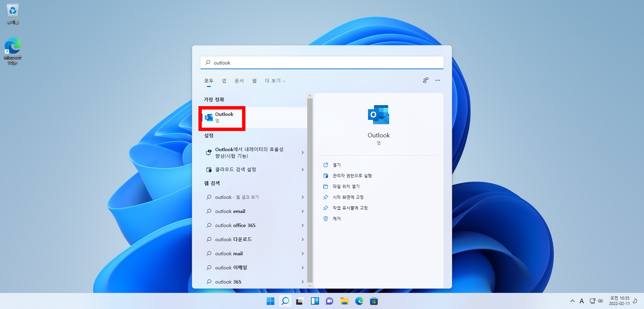
Task: Open 휴지통 Recycle Bin desktop icon
Action: [12, 14]
